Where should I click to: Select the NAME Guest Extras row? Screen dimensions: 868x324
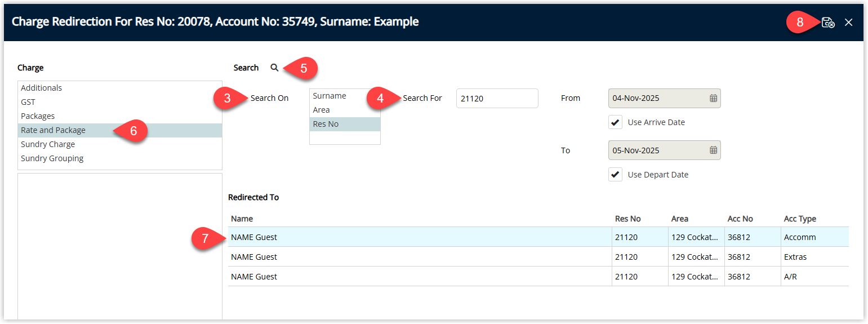point(538,257)
